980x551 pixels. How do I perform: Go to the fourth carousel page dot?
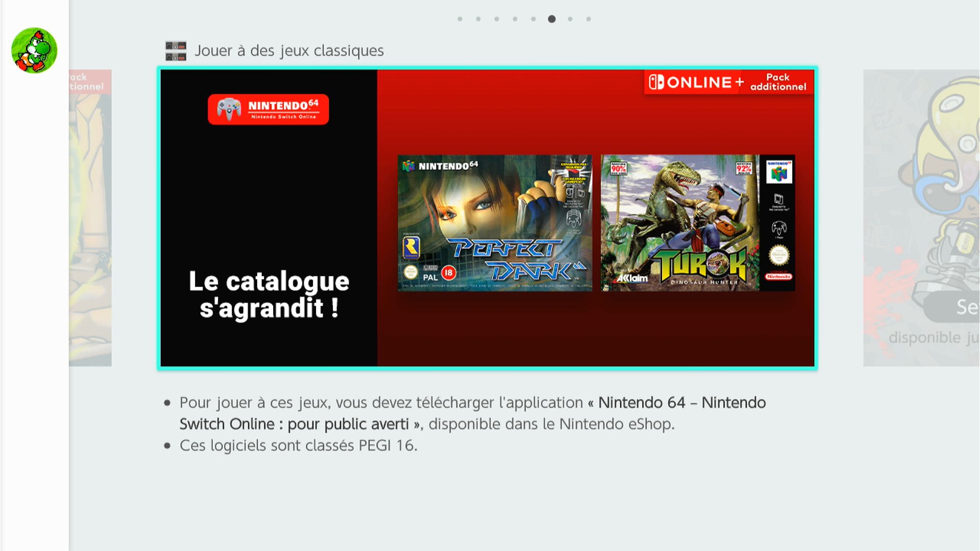point(515,19)
